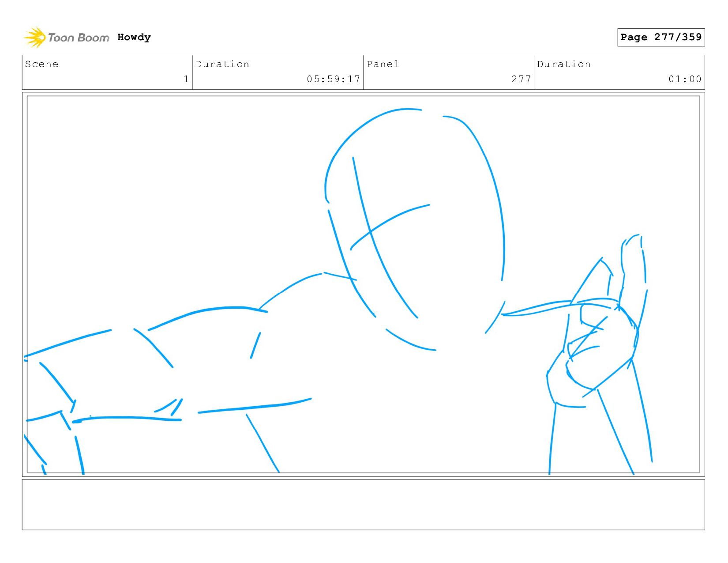Click the 'Toon Boom' wordmark text
The height and width of the screenshot is (563, 728).
tap(79, 38)
